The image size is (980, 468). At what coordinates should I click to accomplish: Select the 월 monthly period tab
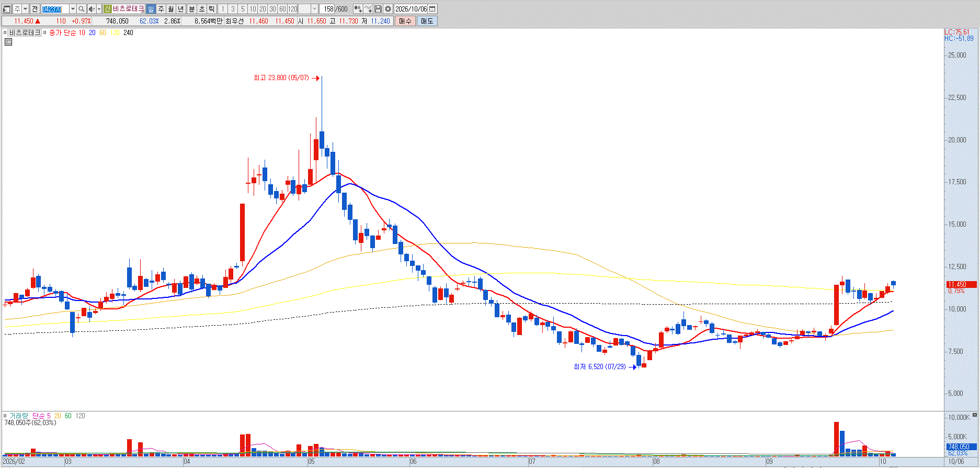point(171,9)
